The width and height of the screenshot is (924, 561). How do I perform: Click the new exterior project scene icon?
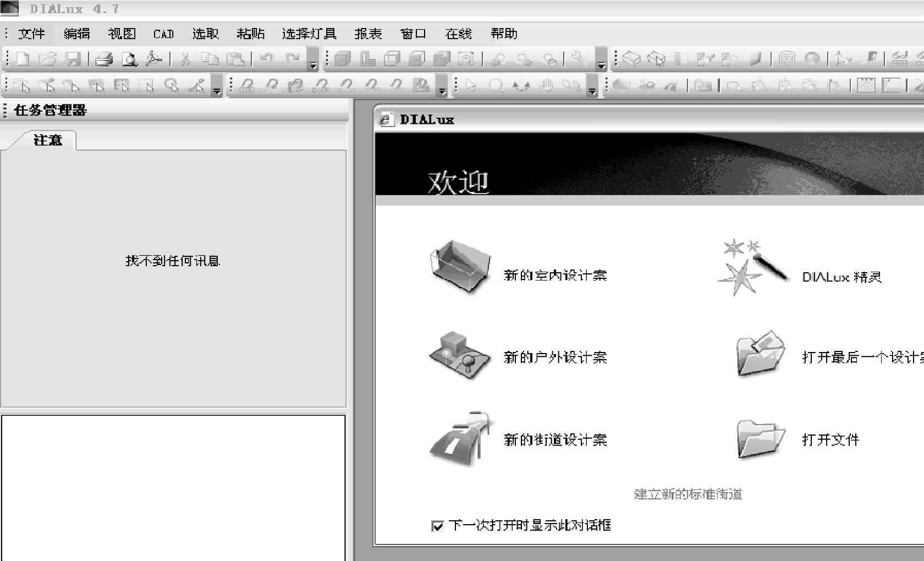460,355
